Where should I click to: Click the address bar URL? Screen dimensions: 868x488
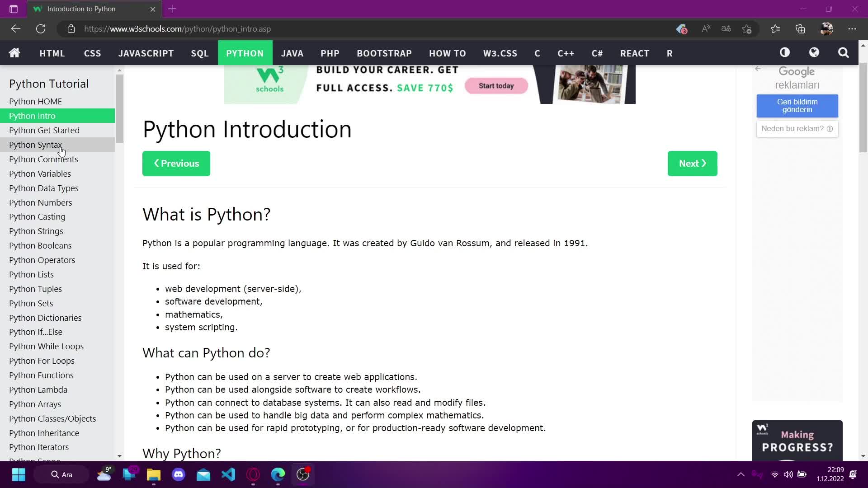coord(177,29)
